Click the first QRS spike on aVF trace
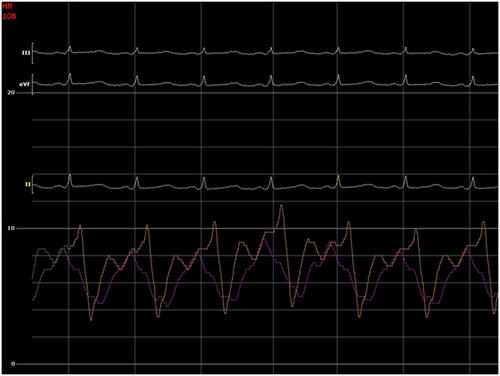This screenshot has width=500, height=376. pos(70,78)
